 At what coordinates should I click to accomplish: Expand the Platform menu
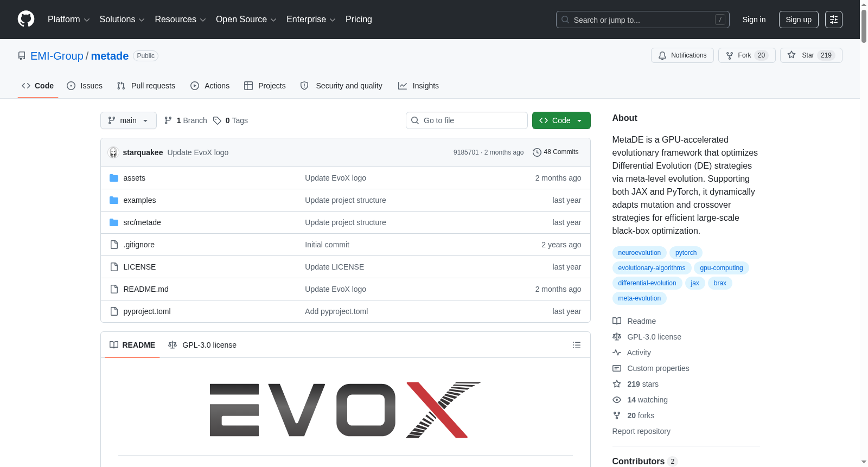68,20
